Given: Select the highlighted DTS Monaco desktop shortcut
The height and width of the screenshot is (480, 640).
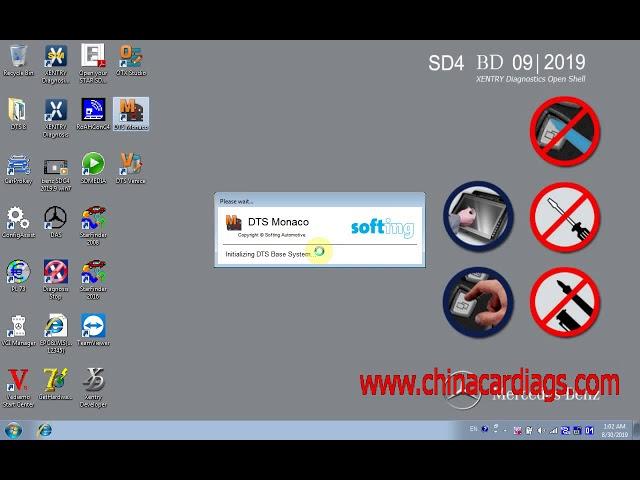Looking at the screenshot, I should point(131,114).
